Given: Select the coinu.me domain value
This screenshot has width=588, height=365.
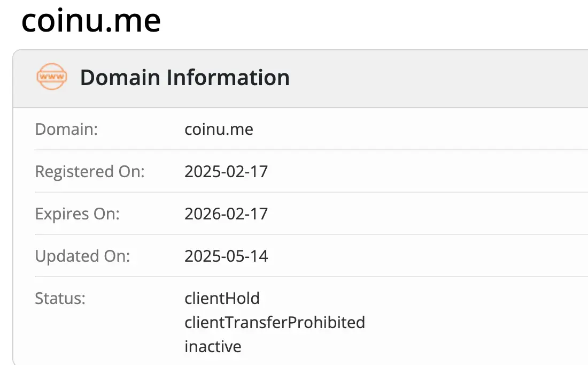Looking at the screenshot, I should click(x=219, y=129).
